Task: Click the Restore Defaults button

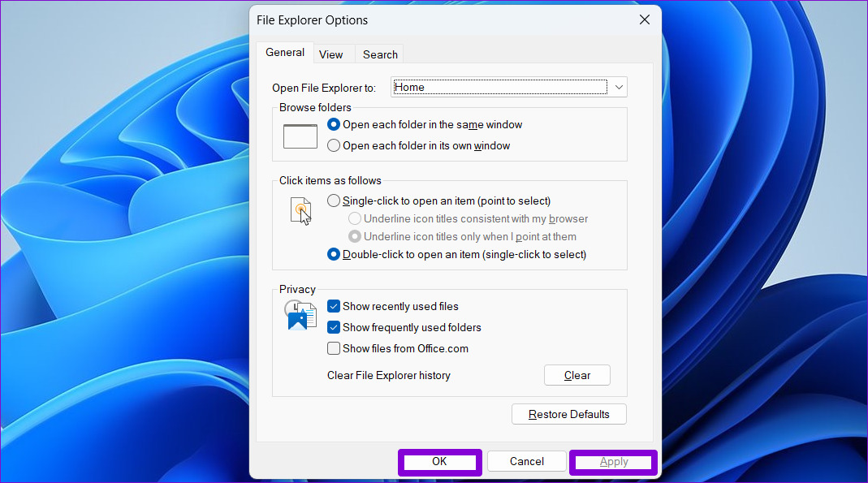Action: (568, 414)
